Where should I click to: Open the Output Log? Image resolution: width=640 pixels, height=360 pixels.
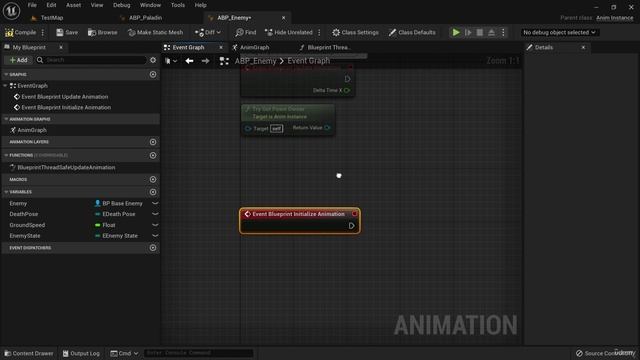81,353
